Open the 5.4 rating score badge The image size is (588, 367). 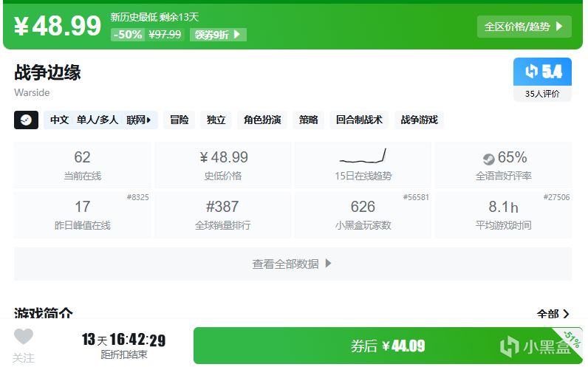pyautogui.click(x=542, y=71)
